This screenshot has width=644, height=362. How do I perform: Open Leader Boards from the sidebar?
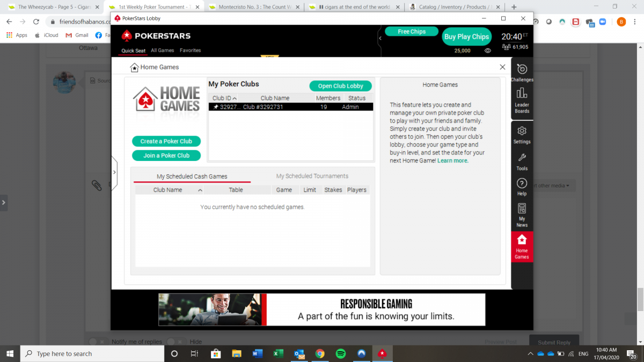pyautogui.click(x=522, y=100)
